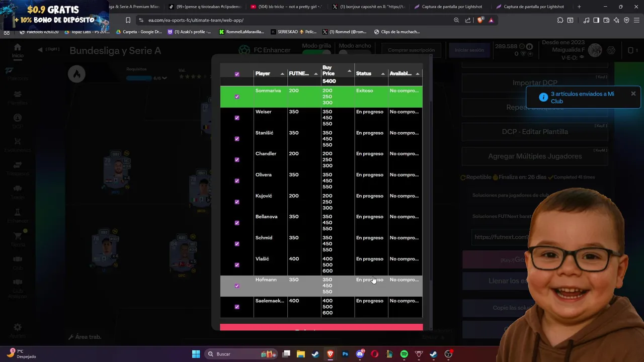The height and width of the screenshot is (362, 644).
Task: Open OBS Studio from the taskbar
Action: [x=448, y=354]
